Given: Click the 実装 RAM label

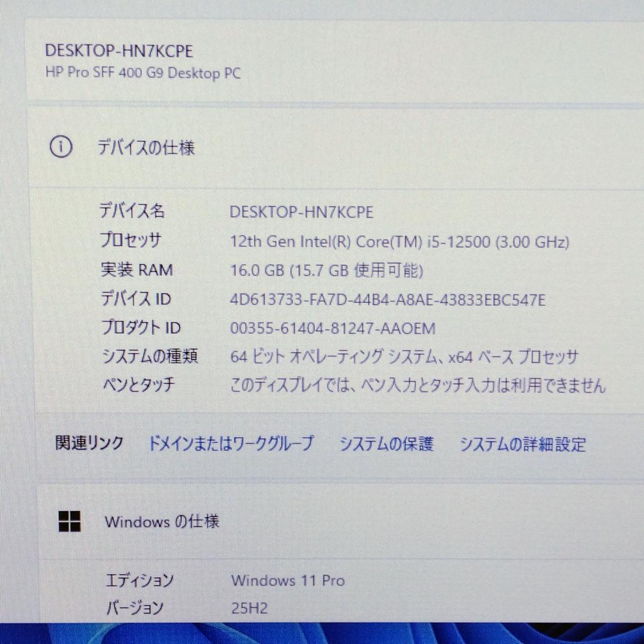Looking at the screenshot, I should [x=137, y=270].
